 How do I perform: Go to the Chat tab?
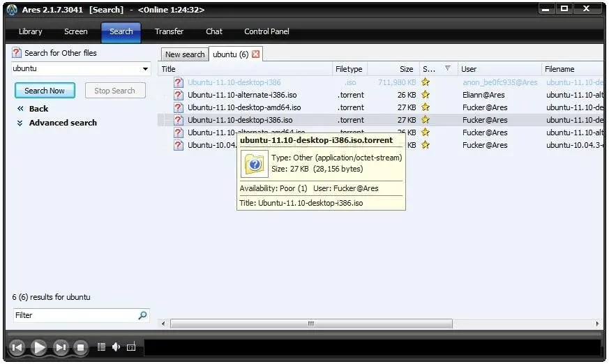pyautogui.click(x=214, y=31)
